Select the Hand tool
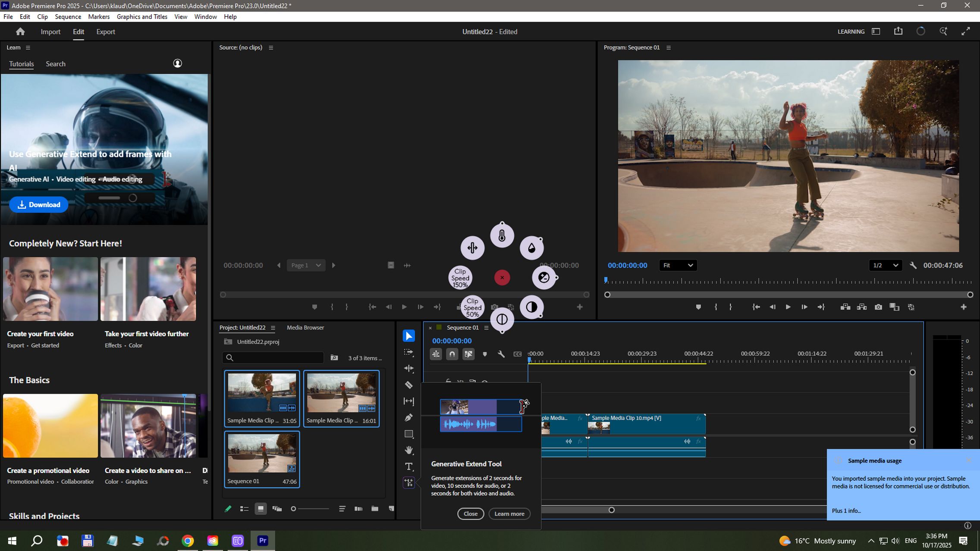980x551 pixels. coord(408,450)
